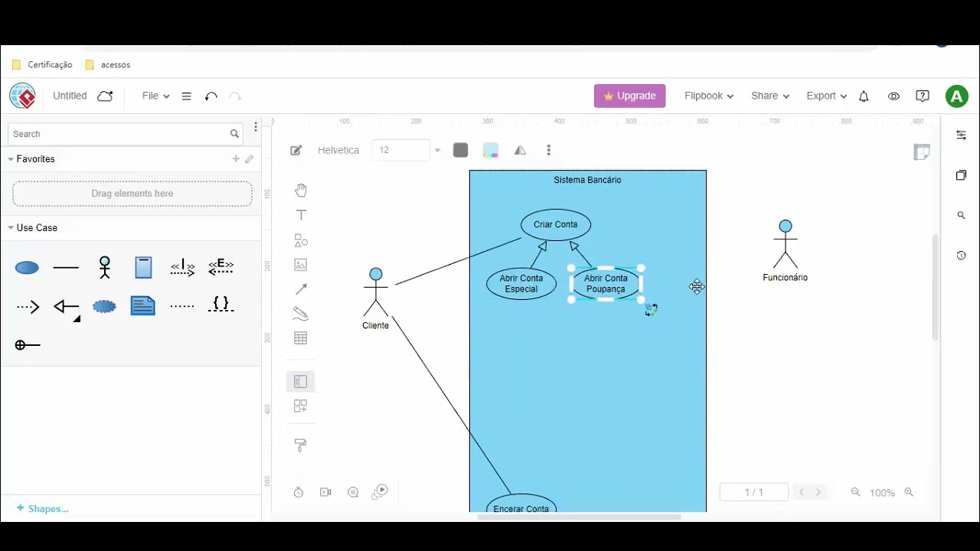
Task: Pick the Extend dependency arrow shape
Action: [221, 267]
